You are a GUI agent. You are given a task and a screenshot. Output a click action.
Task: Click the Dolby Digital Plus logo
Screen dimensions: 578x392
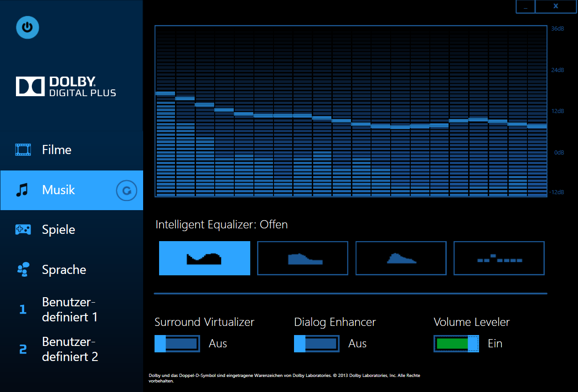pos(66,87)
